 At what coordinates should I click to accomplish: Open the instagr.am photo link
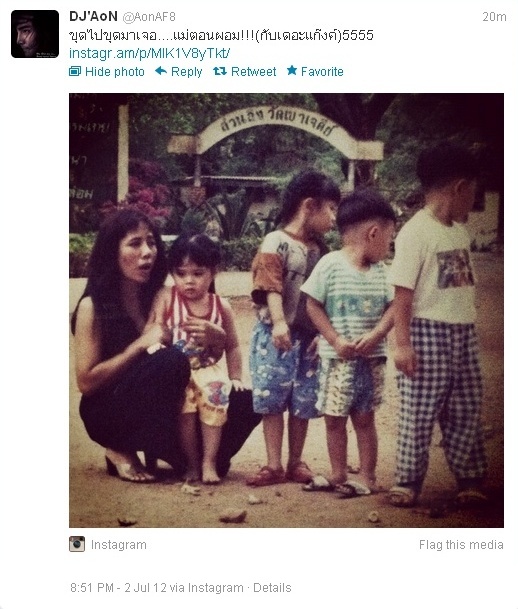point(149,53)
